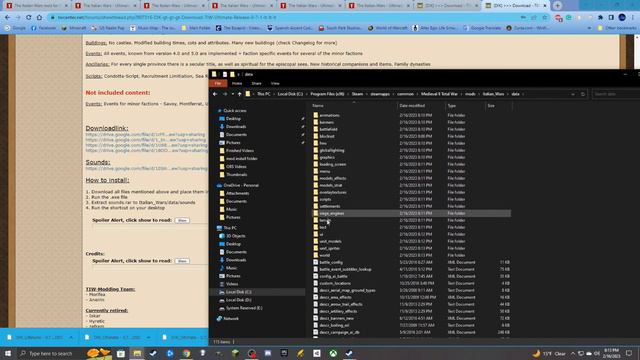Click the Sounds Google Drive link
This screenshot has width=640, height=360.
point(147,169)
